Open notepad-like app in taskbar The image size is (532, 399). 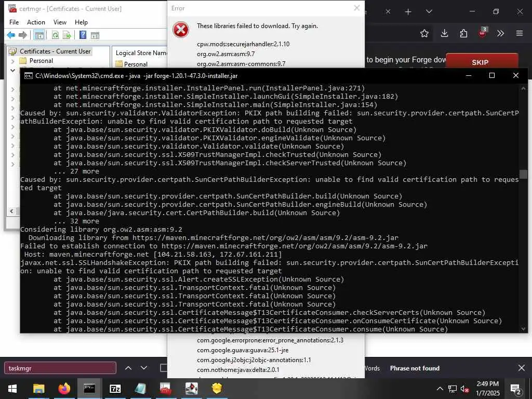[140, 389]
